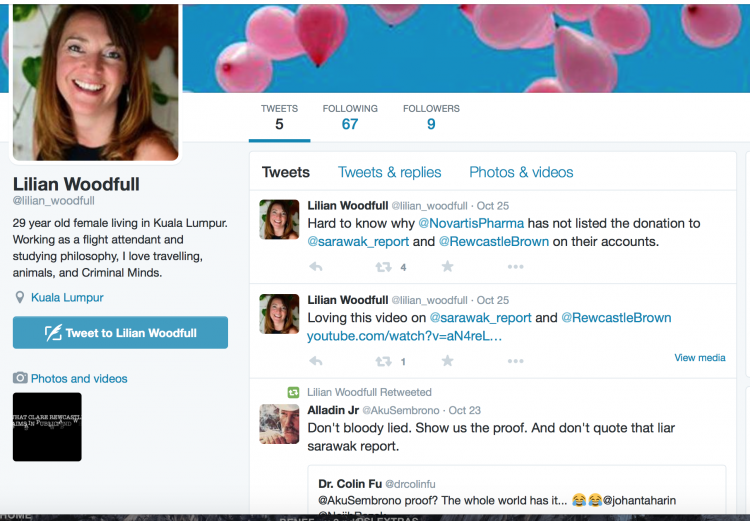The image size is (750, 521).
Task: Open the youtube.com/watch video link
Action: [404, 336]
